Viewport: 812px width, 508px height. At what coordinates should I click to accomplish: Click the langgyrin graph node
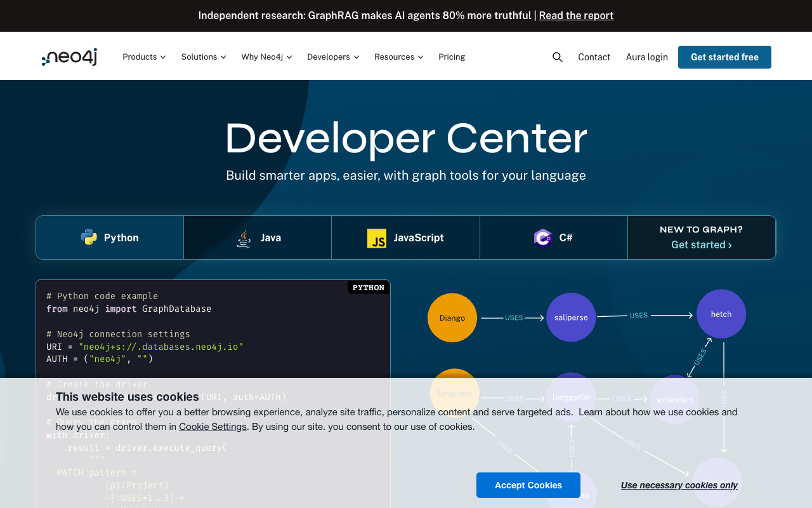click(571, 398)
